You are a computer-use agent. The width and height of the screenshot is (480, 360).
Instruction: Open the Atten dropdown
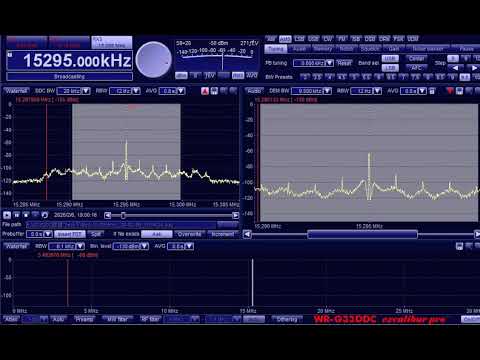pos(44,319)
